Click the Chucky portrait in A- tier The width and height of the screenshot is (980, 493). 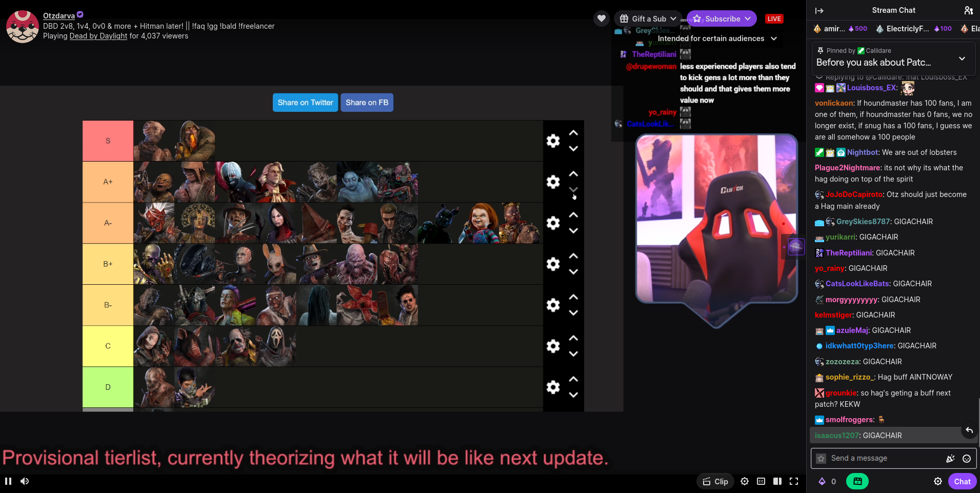coord(479,223)
